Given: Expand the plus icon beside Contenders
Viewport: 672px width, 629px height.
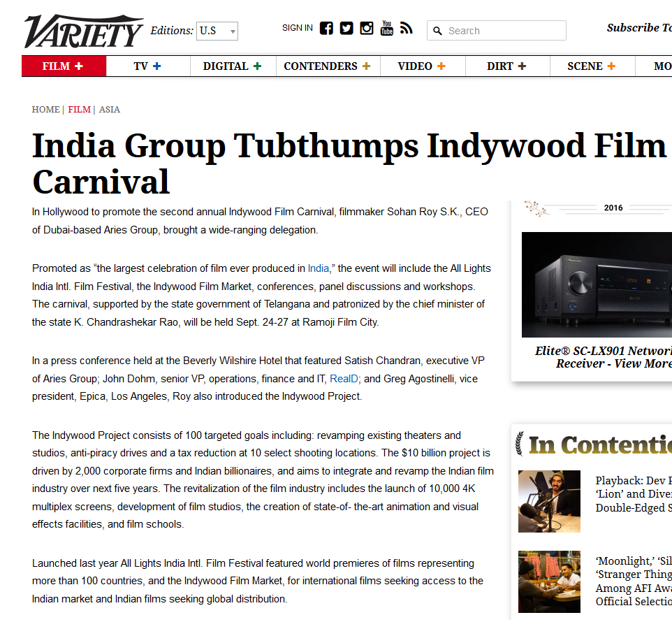Looking at the screenshot, I should (366, 66).
